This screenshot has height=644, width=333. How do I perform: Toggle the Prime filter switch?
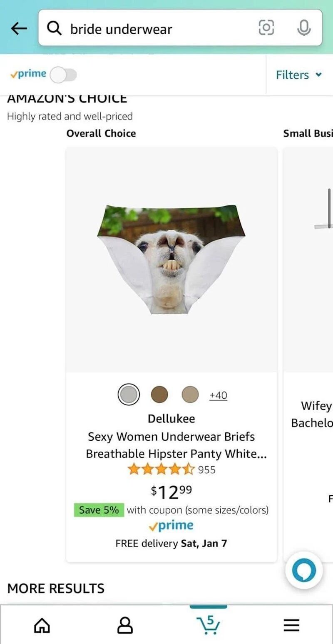click(x=63, y=75)
